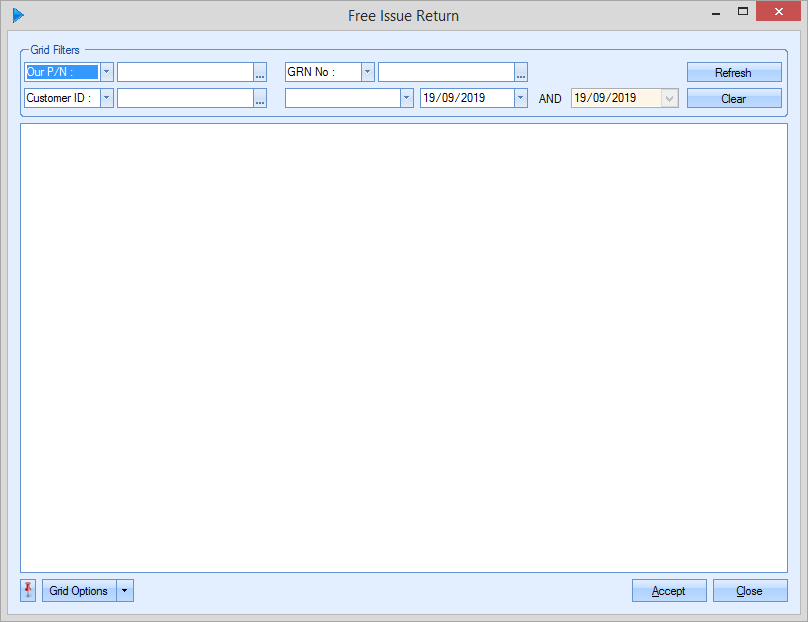Open the Our P/N lookup ellipsis button
The image size is (808, 622).
tap(260, 73)
